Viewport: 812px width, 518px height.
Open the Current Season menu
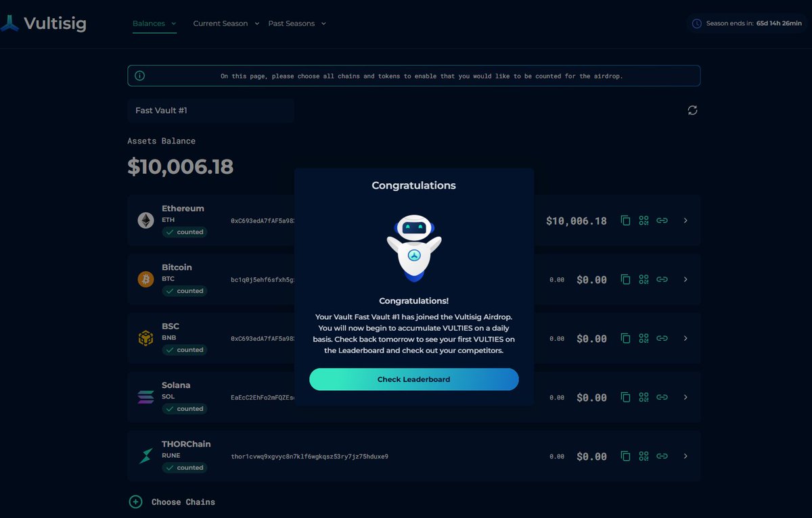pyautogui.click(x=221, y=24)
